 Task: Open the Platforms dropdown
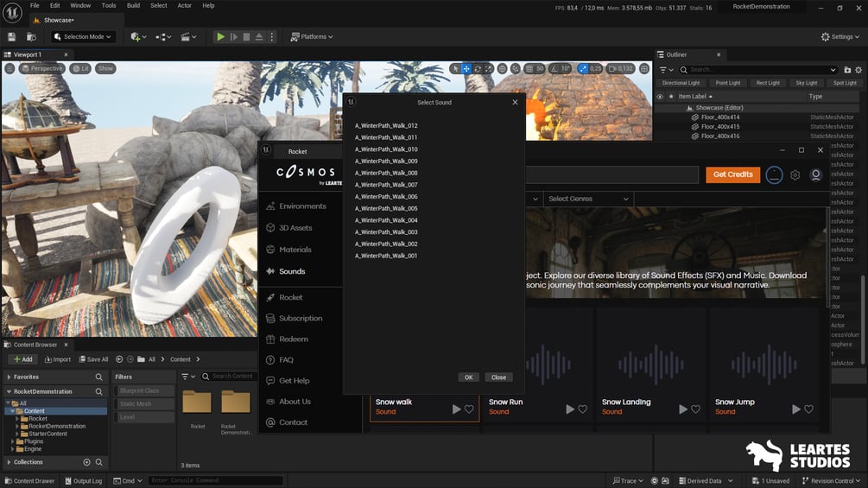pyautogui.click(x=312, y=36)
